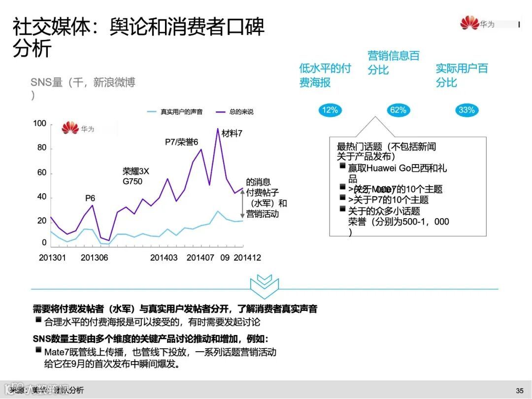This screenshot has height=399, width=532.
Task: Click the Huawei logo inside the chart
Action: 78,128
